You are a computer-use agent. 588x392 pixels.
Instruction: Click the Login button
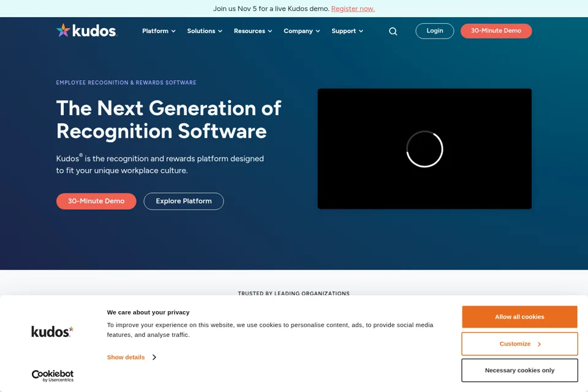(435, 31)
